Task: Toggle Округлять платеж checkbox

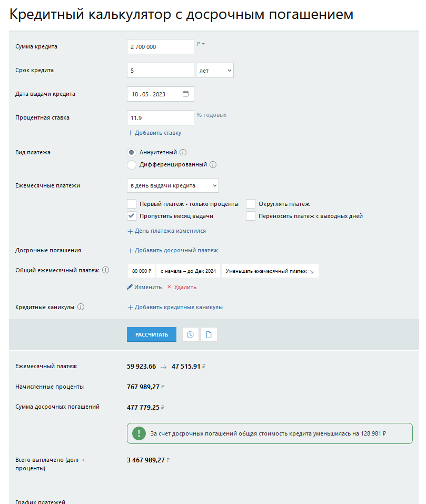Action: pyautogui.click(x=251, y=204)
